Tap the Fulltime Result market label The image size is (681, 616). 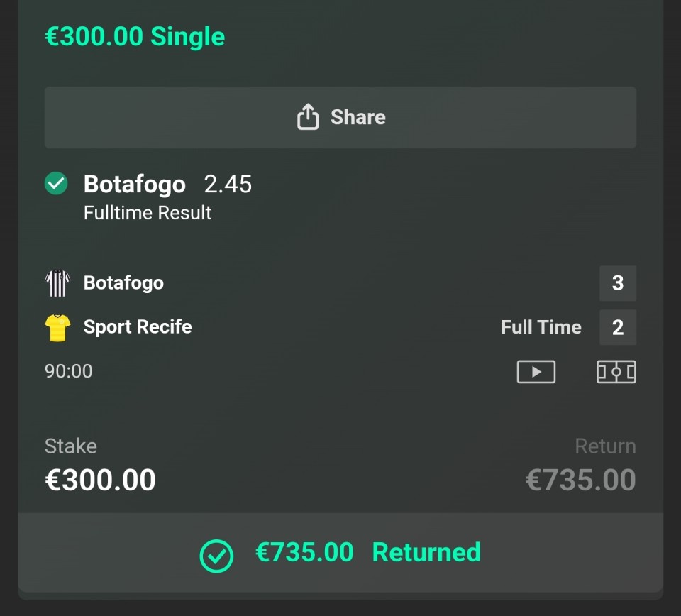148,213
